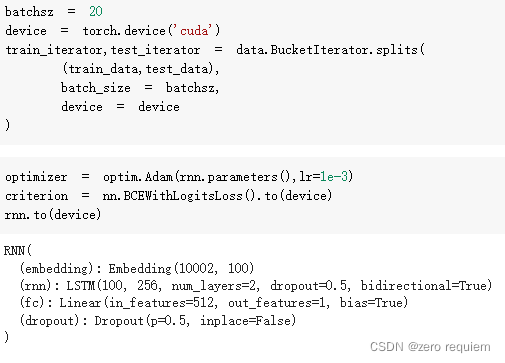Click the batch_size = batchsz line

point(140,88)
